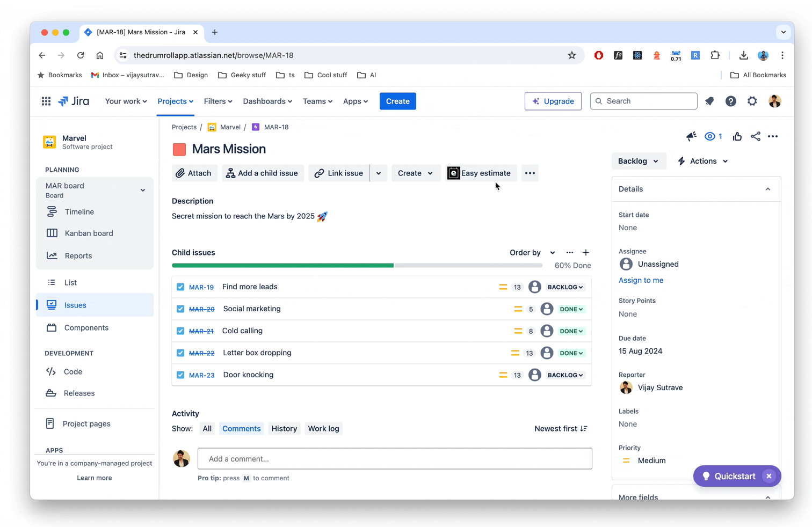
Task: Open issue more actions menu near share
Action: click(x=773, y=136)
